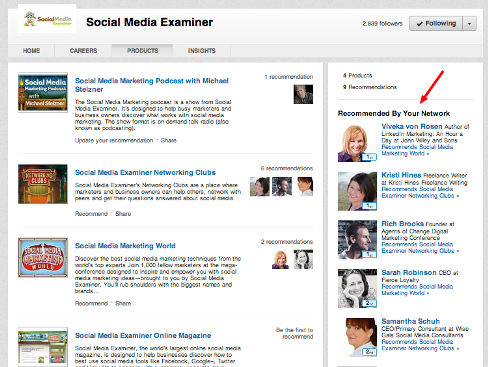Open Social Media Marketing Podcast with Michael Stelzner link
The image size is (488, 367).
(152, 85)
